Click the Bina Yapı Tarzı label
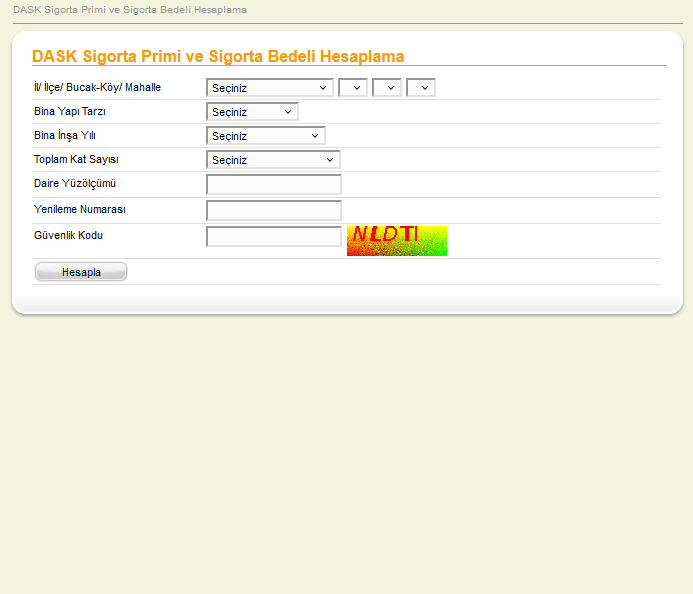The width and height of the screenshot is (693, 594). (70, 111)
